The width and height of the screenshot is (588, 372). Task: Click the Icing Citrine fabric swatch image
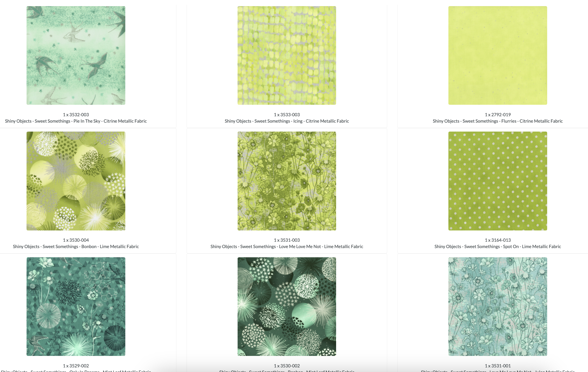click(x=287, y=55)
